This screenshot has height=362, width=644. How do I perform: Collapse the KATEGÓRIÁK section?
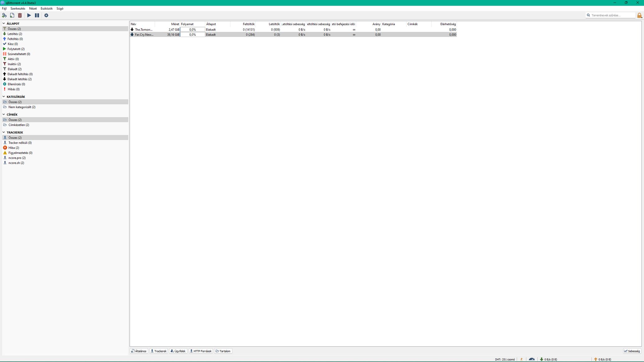pyautogui.click(x=4, y=97)
